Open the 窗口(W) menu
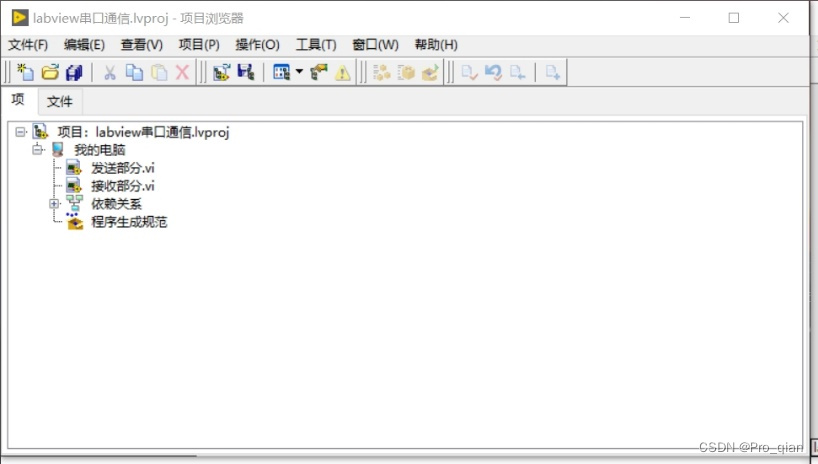 click(376, 45)
